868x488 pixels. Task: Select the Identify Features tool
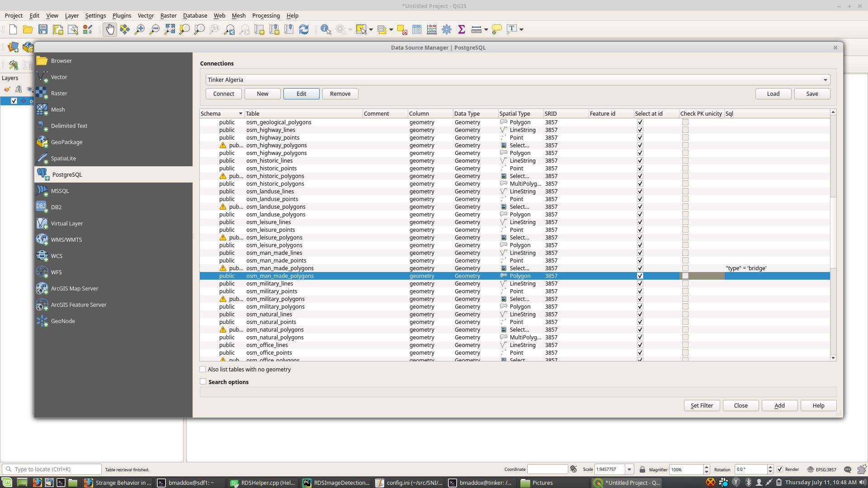[326, 29]
